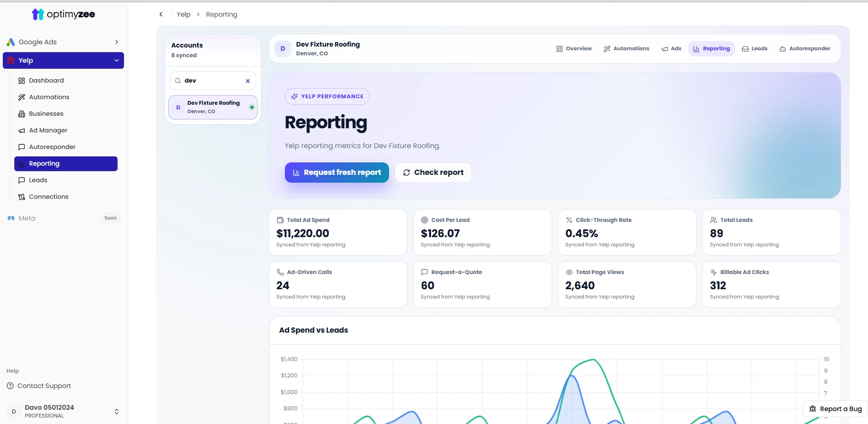
Task: Switch to the Leads tab
Action: coord(755,48)
